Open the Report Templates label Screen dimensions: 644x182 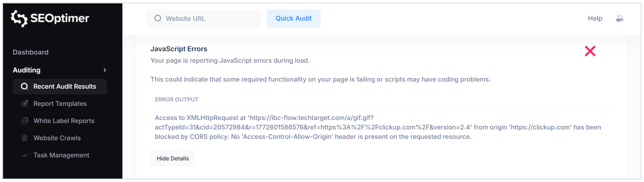coord(60,104)
